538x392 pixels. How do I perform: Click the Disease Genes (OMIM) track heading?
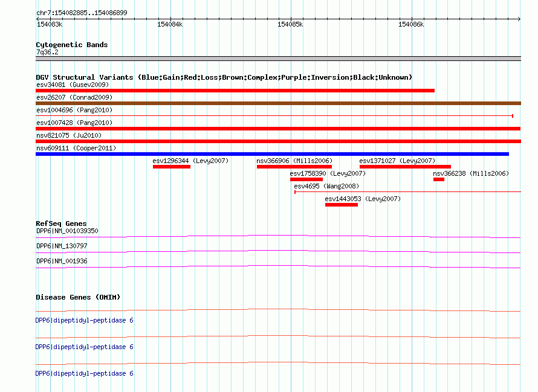point(78,297)
